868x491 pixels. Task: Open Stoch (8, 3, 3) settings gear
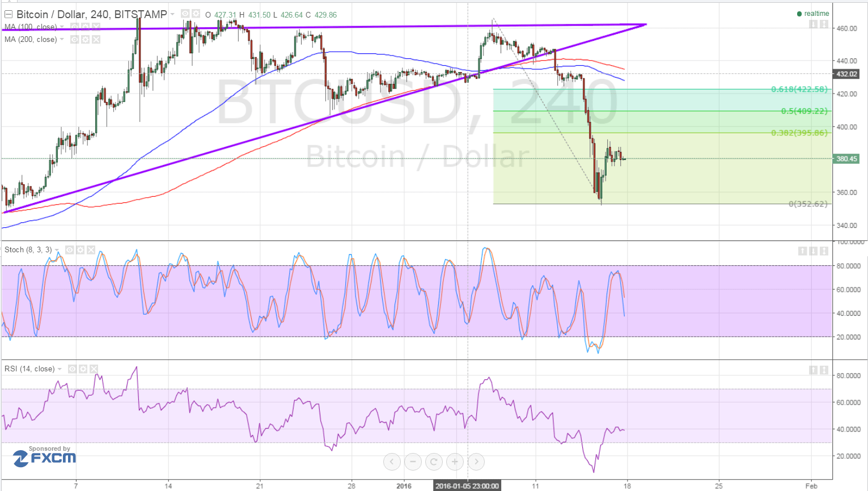[80, 250]
